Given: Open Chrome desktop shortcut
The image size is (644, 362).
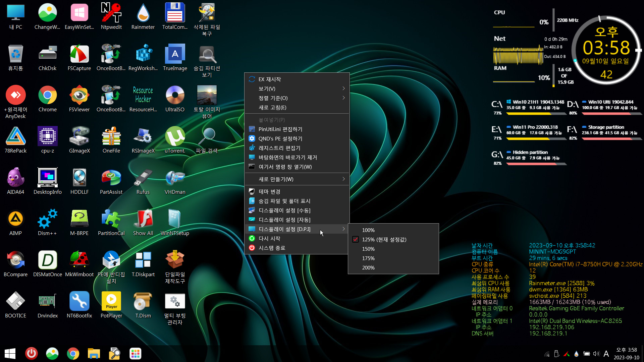Looking at the screenshot, I should (47, 99).
